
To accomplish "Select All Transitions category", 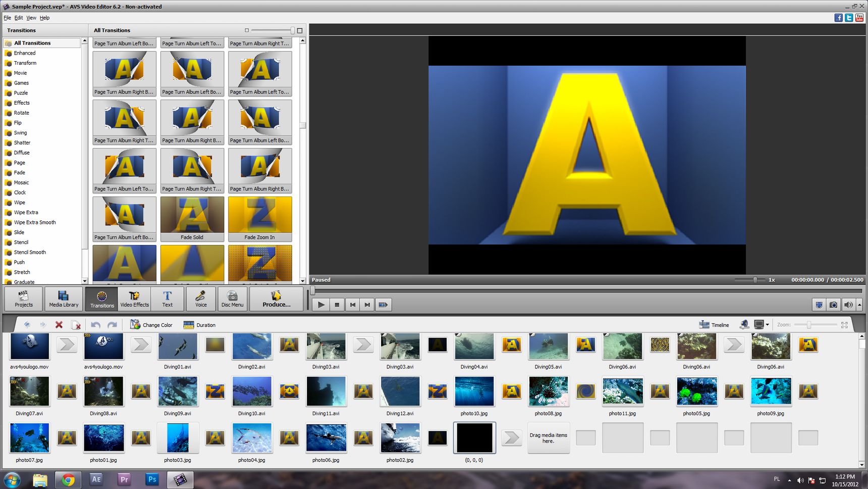I will (x=42, y=43).
